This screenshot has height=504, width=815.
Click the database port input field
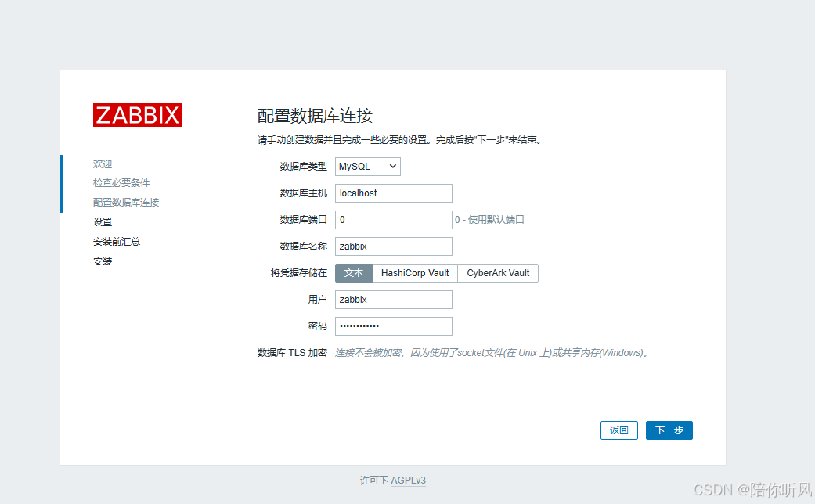coord(394,220)
